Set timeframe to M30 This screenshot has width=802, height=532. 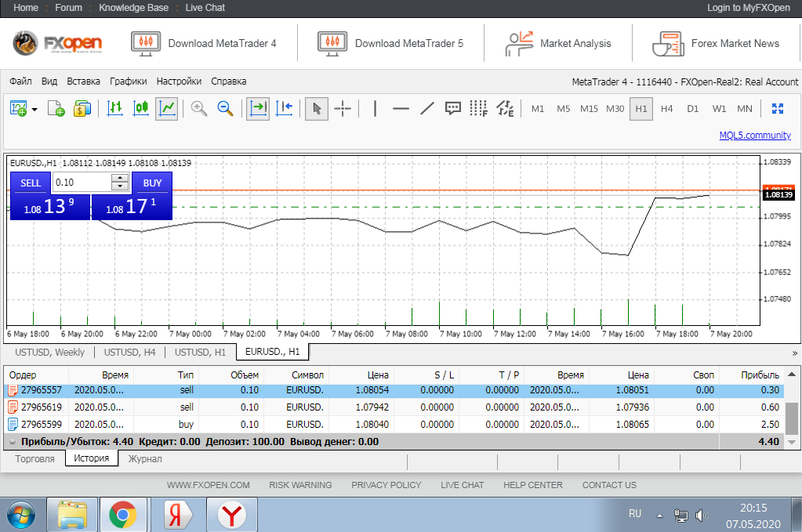615,108
